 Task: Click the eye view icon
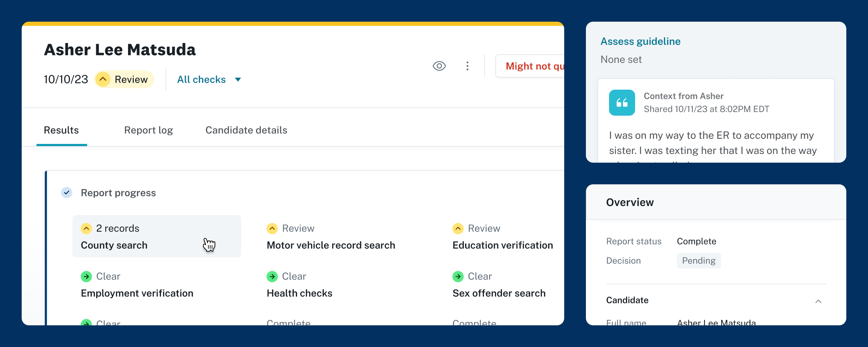pos(439,66)
